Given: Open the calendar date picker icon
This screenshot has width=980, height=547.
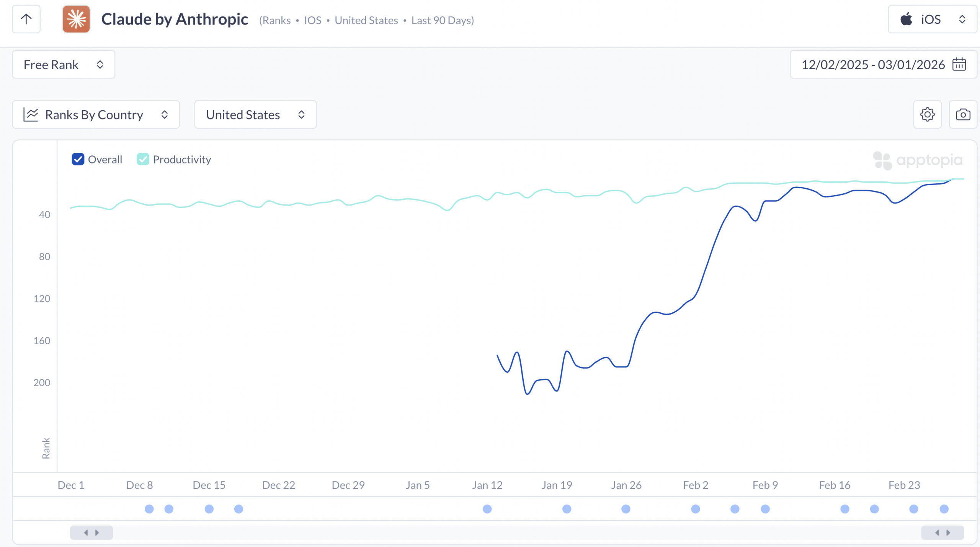Looking at the screenshot, I should [959, 64].
